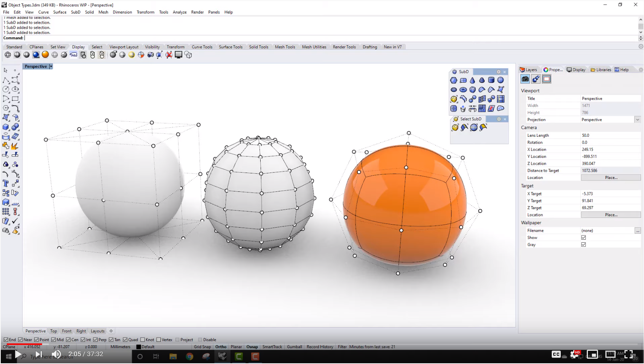Enable the Vertex osnap checkbox
The height and width of the screenshot is (364, 644).
tap(159, 340)
